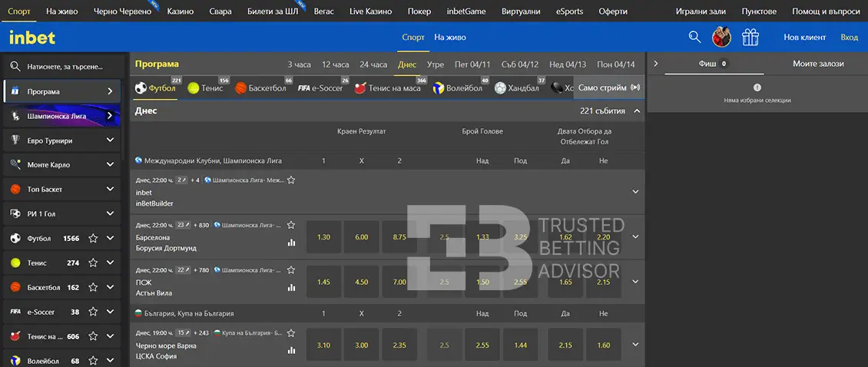Open Казино in the top menu

coord(180,11)
